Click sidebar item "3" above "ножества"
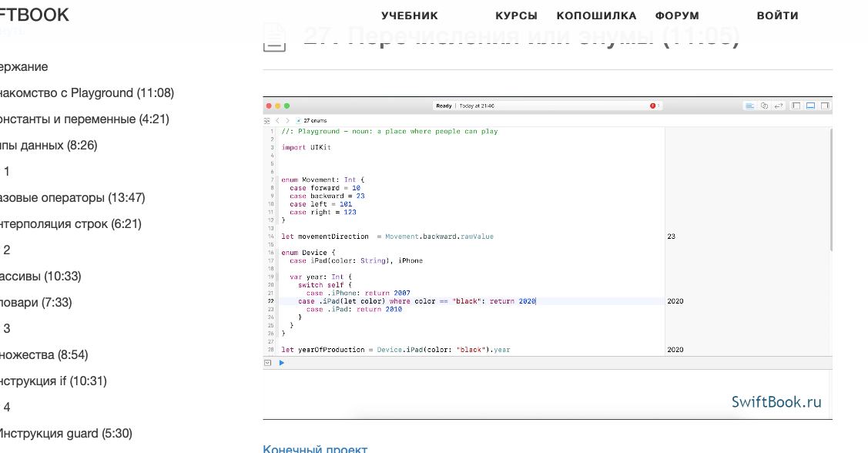 tap(7, 329)
